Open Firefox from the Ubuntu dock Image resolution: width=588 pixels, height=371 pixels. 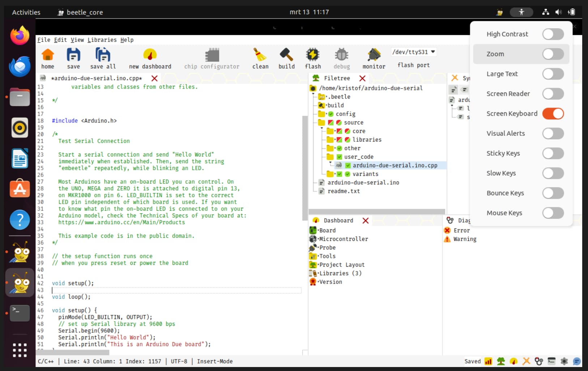[x=20, y=35]
